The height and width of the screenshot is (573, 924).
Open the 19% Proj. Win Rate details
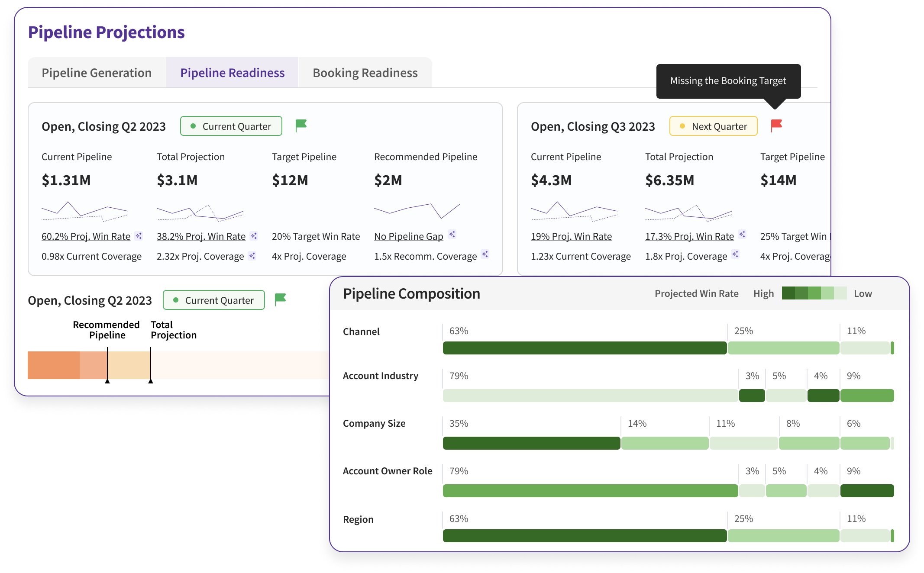pos(572,236)
